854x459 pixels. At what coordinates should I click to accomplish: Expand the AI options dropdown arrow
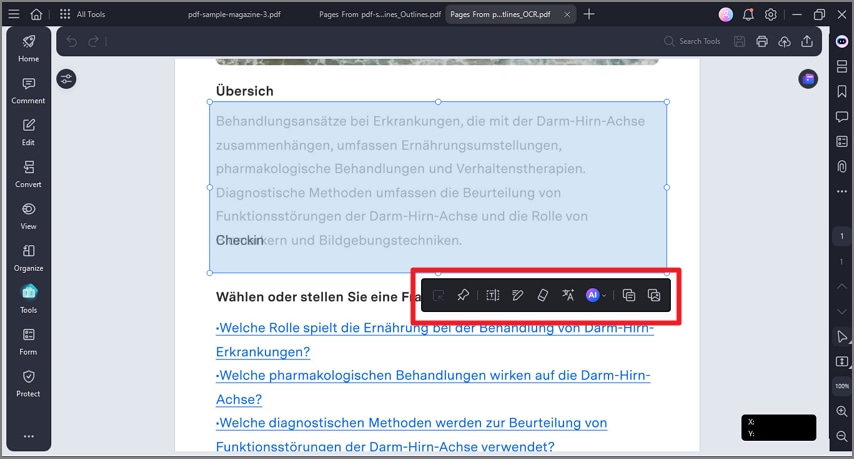pyautogui.click(x=604, y=296)
